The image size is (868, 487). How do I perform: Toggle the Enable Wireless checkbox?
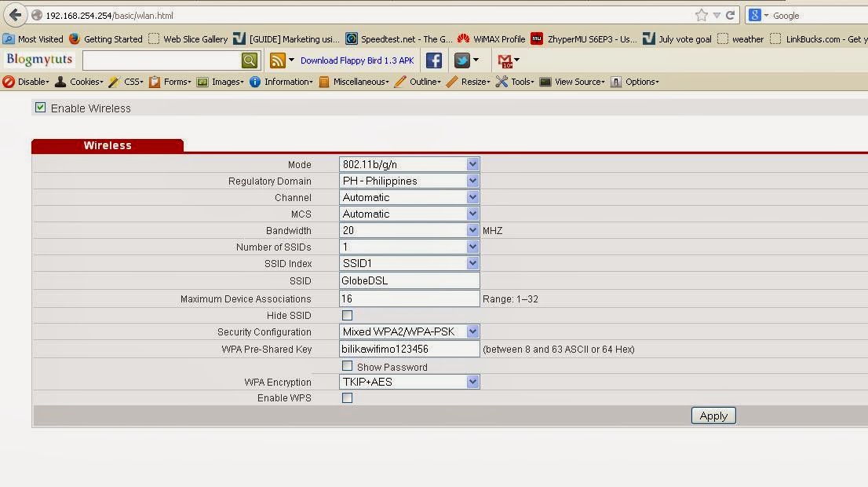point(40,108)
